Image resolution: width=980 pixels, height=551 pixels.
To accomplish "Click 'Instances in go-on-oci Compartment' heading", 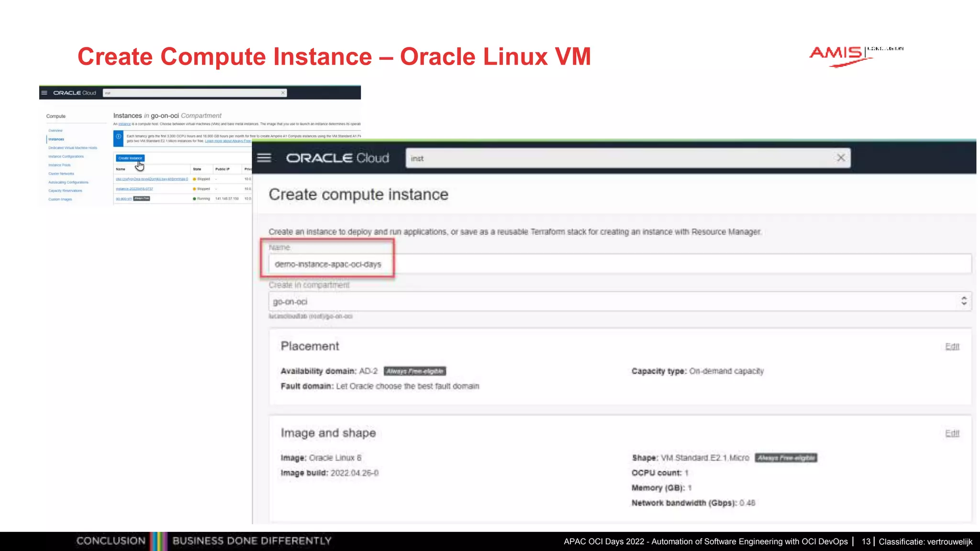I will (167, 116).
